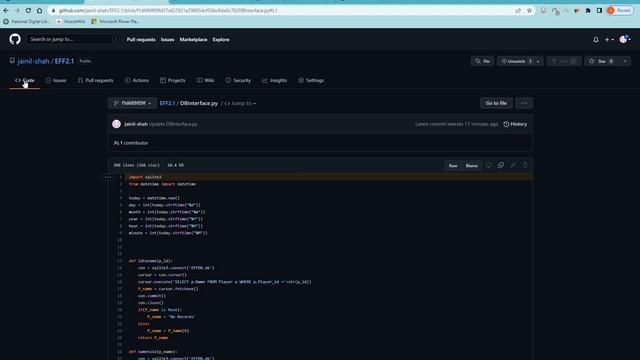Open the more options menu beside Go to file
The width and height of the screenshot is (640, 360).
[524, 103]
